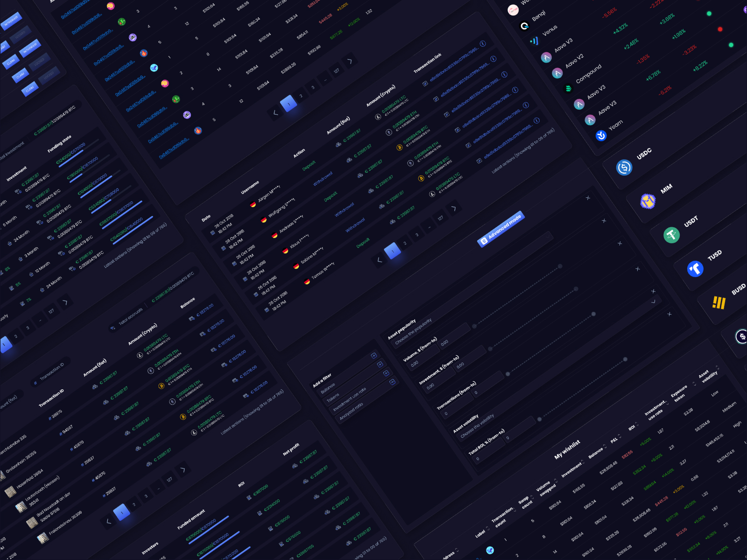Add the Balance filter with its plus icon

(374, 356)
